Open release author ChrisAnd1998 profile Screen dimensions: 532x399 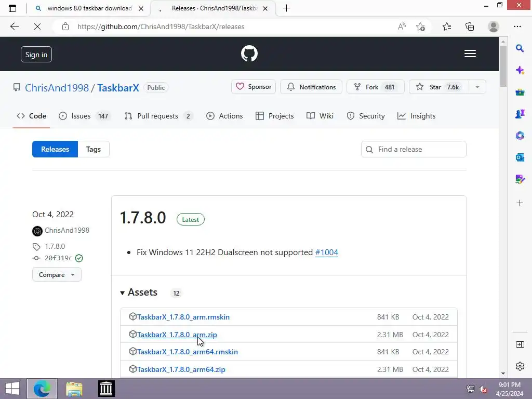click(67, 230)
